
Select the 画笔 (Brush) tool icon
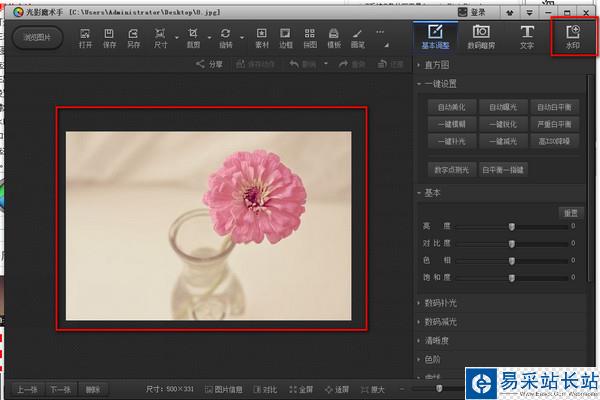click(x=358, y=38)
